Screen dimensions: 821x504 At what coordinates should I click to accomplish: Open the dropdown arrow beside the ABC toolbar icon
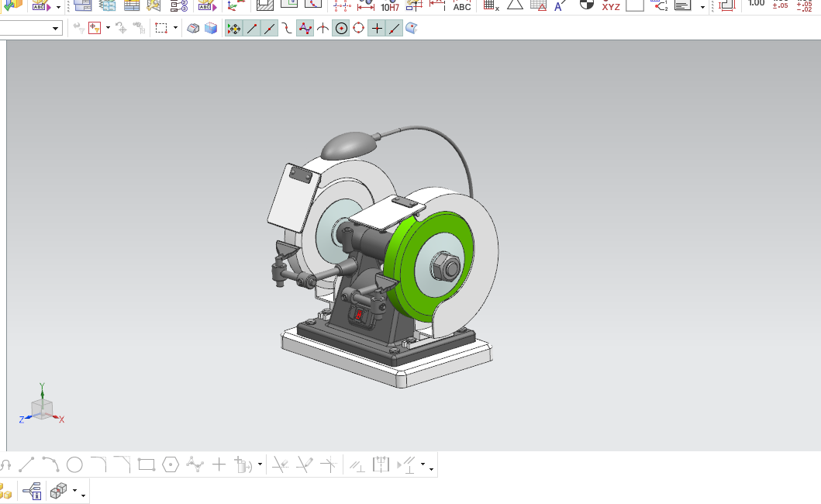tap(58, 7)
